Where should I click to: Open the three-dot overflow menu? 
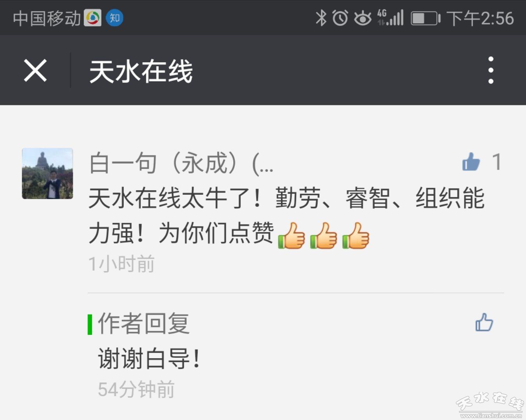click(x=491, y=70)
